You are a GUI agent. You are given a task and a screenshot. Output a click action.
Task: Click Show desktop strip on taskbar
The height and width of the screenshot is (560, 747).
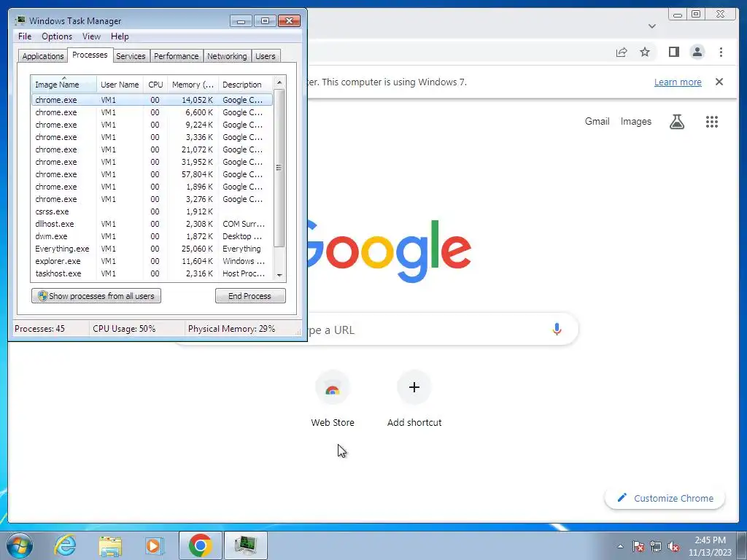[742, 545]
